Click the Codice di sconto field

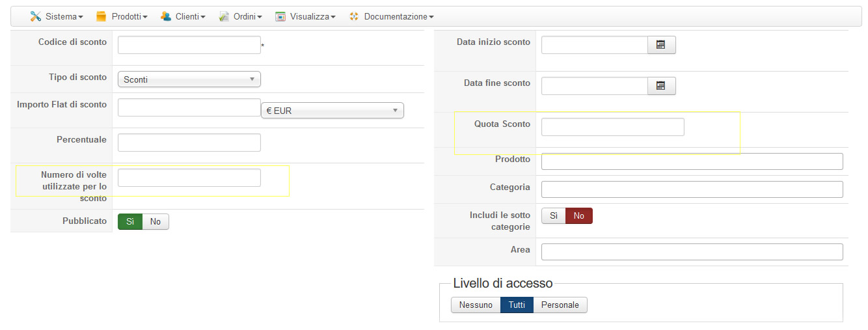189,45
